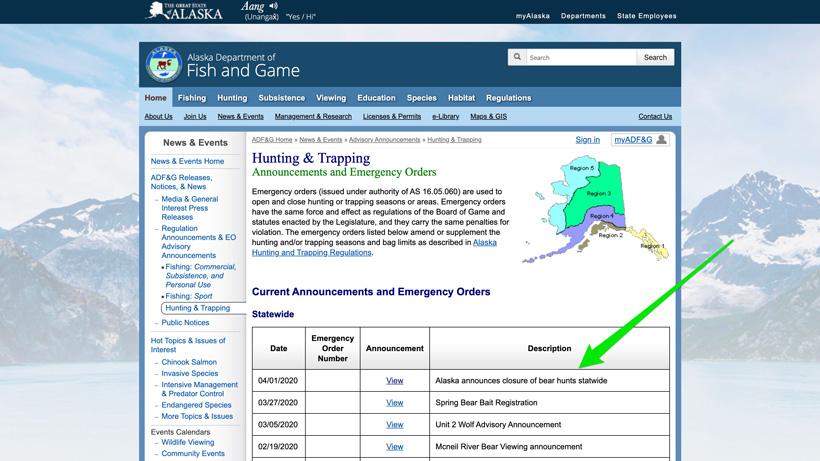
Task: Open Fishing: Sport sidebar link
Action: (x=189, y=296)
